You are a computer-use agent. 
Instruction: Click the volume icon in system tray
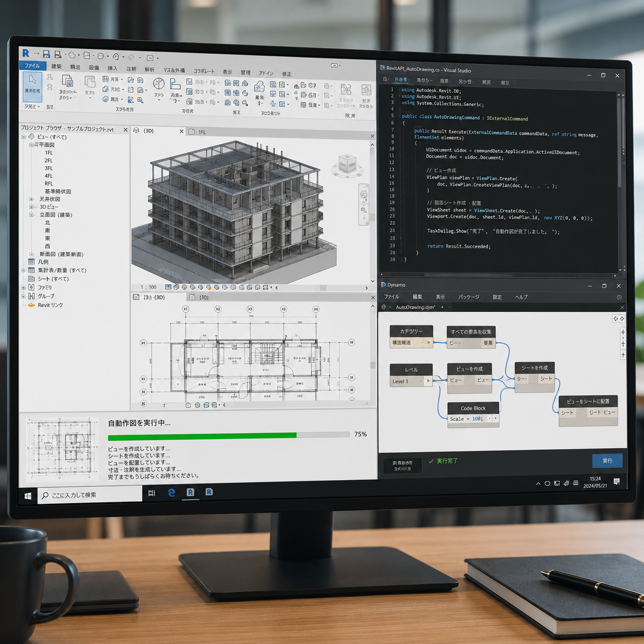coord(566,483)
